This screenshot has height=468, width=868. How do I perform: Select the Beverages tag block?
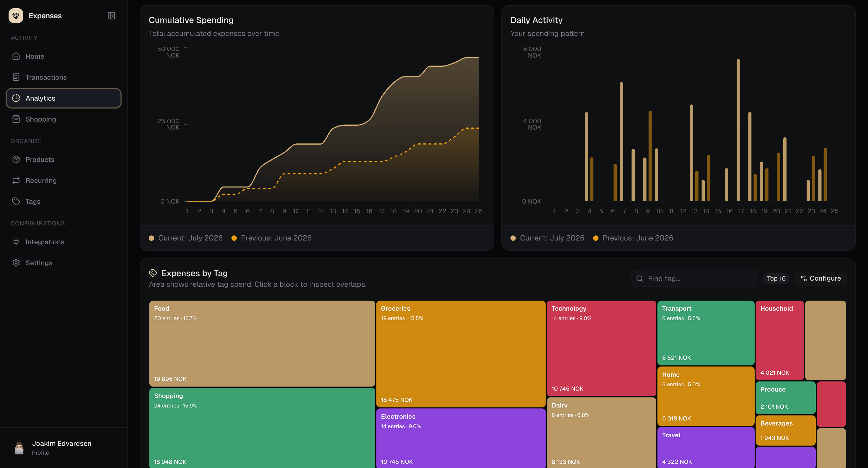click(x=785, y=430)
